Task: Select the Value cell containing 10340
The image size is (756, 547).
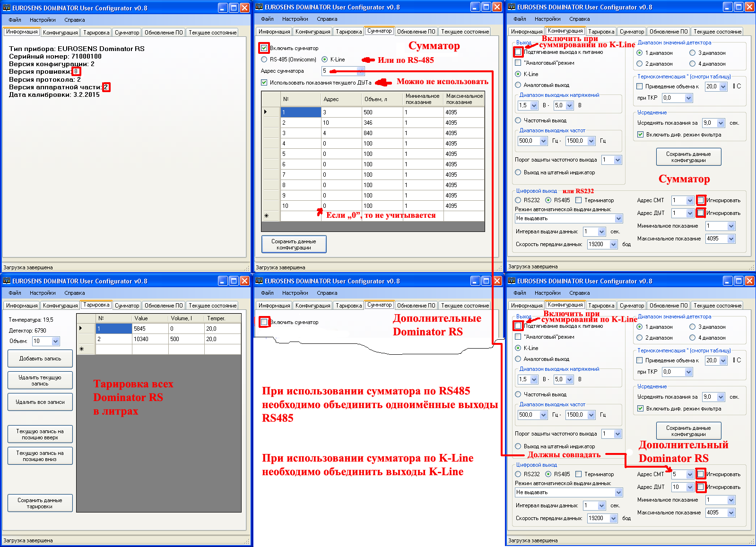Action: (x=150, y=339)
